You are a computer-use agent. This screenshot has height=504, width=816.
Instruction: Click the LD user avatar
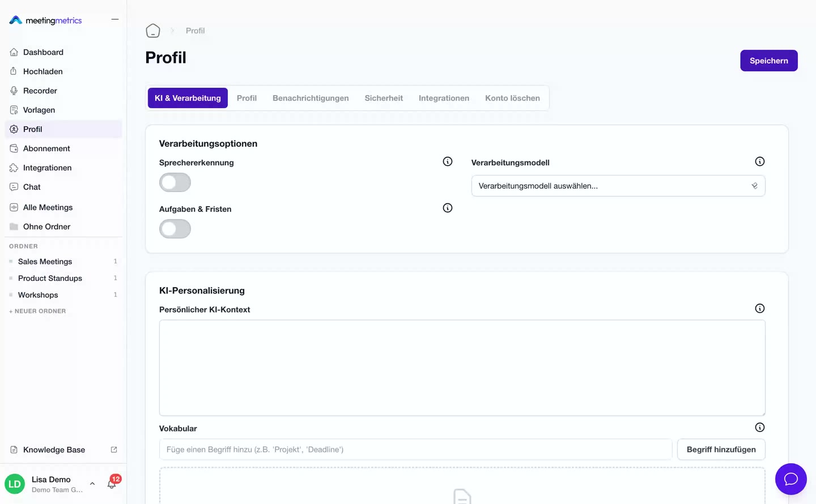point(15,484)
